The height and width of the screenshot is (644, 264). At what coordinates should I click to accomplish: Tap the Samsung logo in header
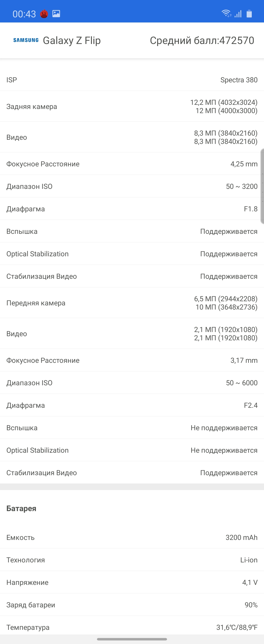click(26, 40)
